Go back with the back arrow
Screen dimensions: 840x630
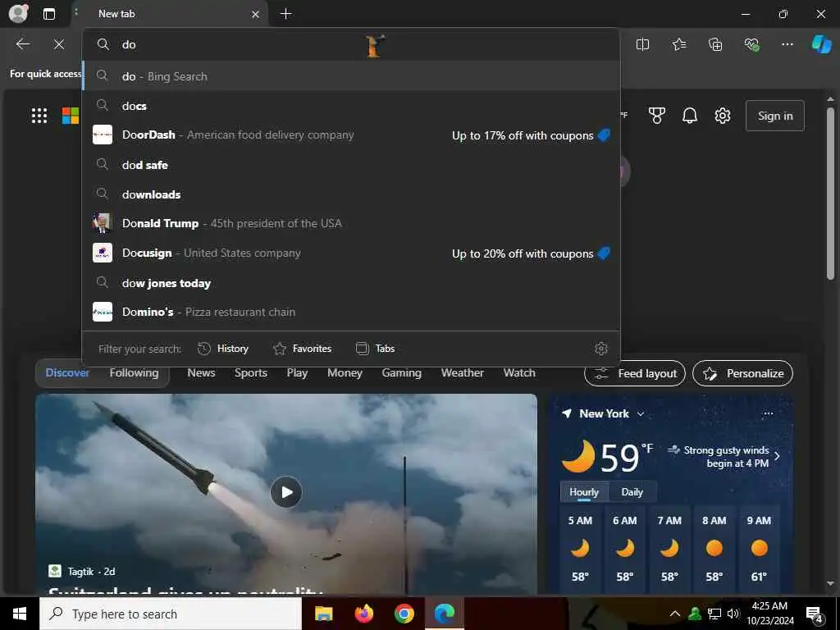[x=22, y=44]
